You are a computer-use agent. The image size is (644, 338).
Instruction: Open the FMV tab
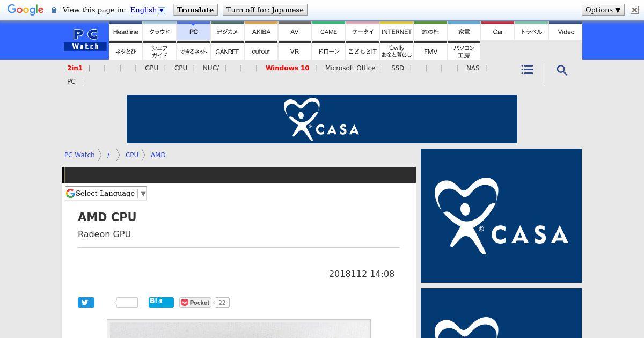[x=430, y=52]
